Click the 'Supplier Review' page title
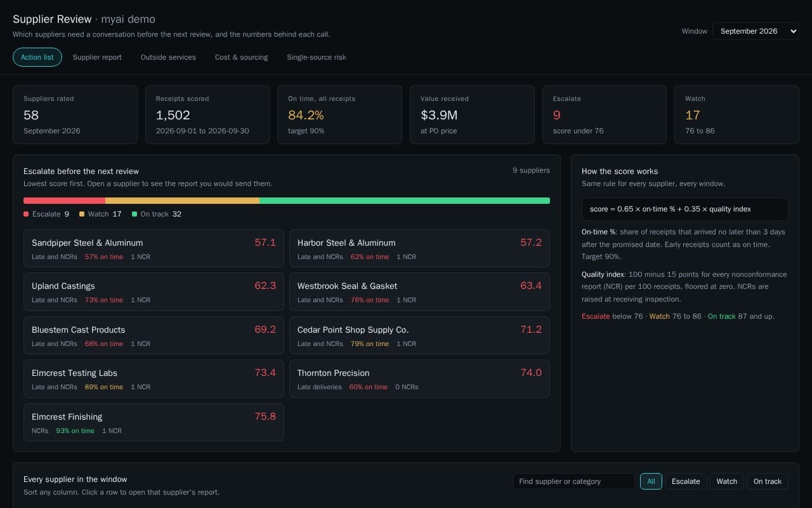The width and height of the screenshot is (812, 508). 52,19
